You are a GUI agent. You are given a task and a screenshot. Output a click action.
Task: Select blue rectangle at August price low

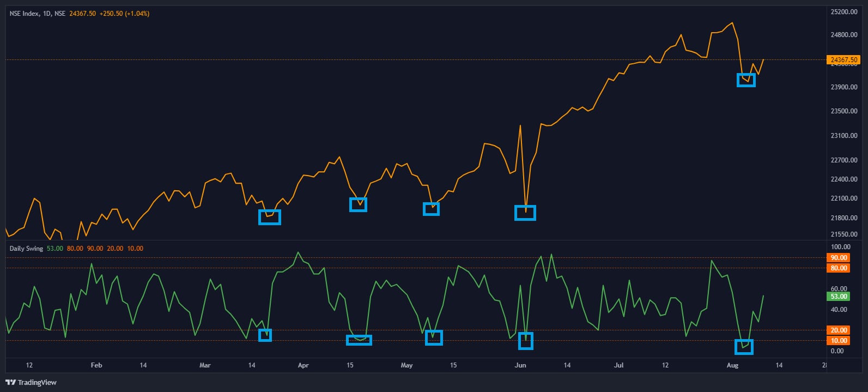point(746,80)
